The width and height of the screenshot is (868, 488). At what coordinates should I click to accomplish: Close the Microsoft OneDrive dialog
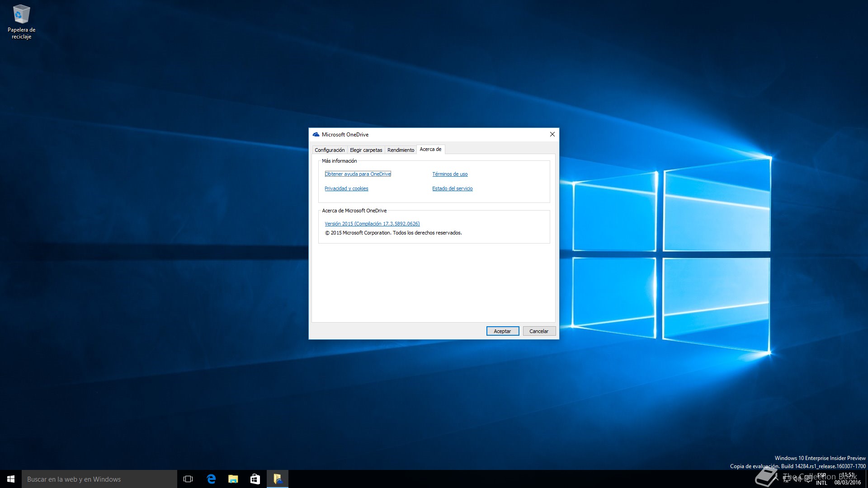(x=552, y=134)
